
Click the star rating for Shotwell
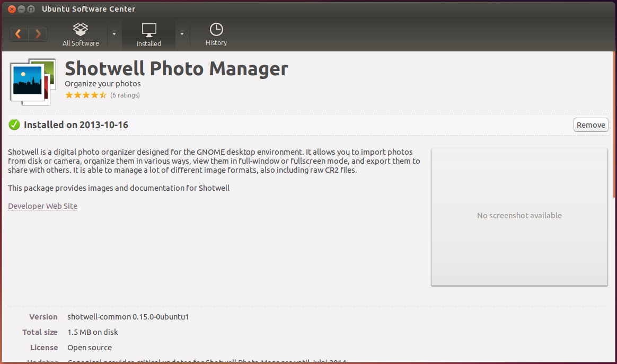click(x=86, y=95)
